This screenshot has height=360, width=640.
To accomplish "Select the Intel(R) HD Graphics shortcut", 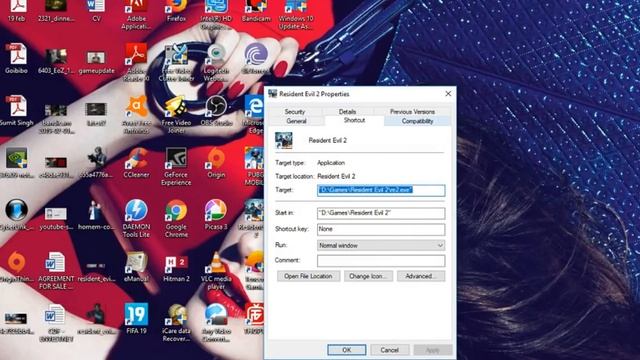I will click(x=216, y=15).
